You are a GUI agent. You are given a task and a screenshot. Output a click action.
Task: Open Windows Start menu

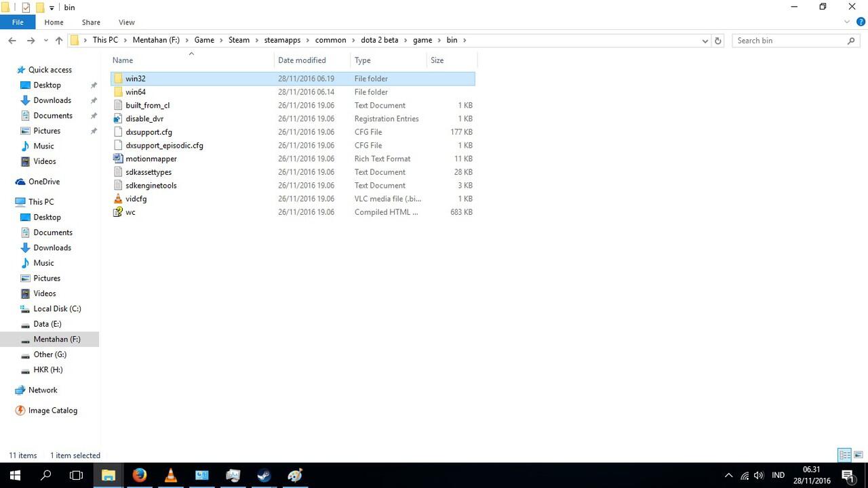(x=15, y=475)
